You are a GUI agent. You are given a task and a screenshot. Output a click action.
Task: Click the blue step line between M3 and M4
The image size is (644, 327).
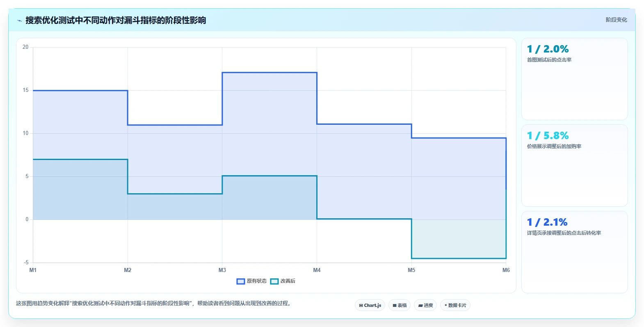click(x=269, y=73)
